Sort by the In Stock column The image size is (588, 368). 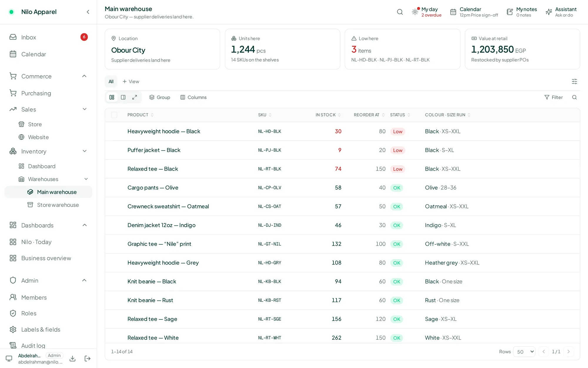pyautogui.click(x=328, y=115)
